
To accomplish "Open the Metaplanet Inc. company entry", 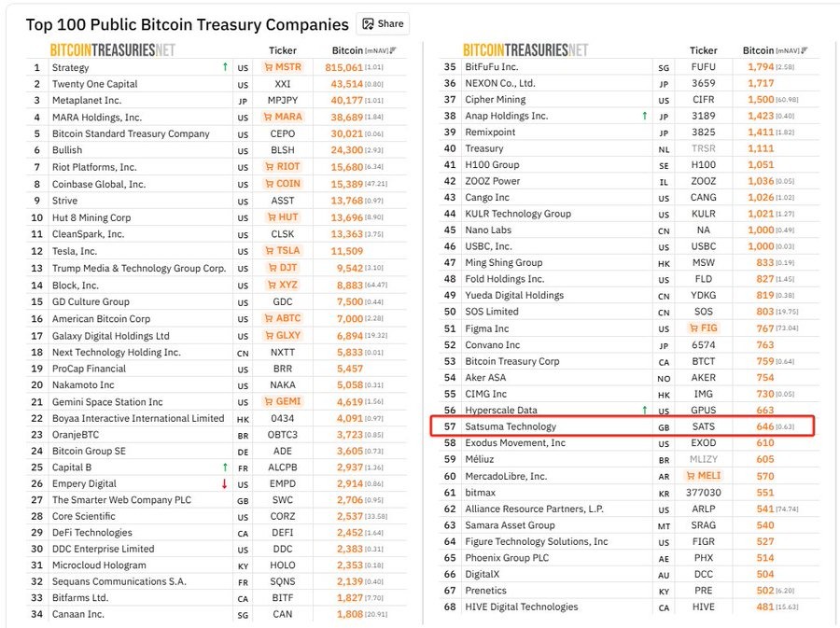I will [x=87, y=100].
